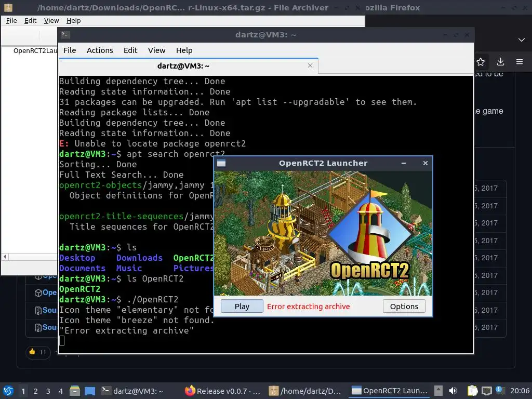Click the 'Downloads' directory name in terminal
This screenshot has height=399, width=532.
click(139, 258)
